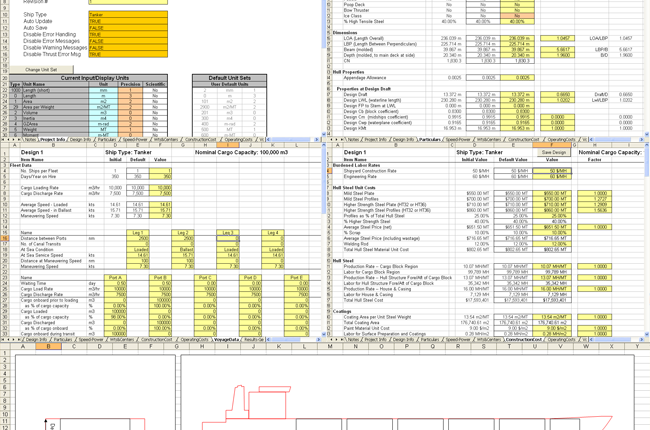Select Port A header cell
The width and height of the screenshot is (650, 430).
[x=115, y=277]
